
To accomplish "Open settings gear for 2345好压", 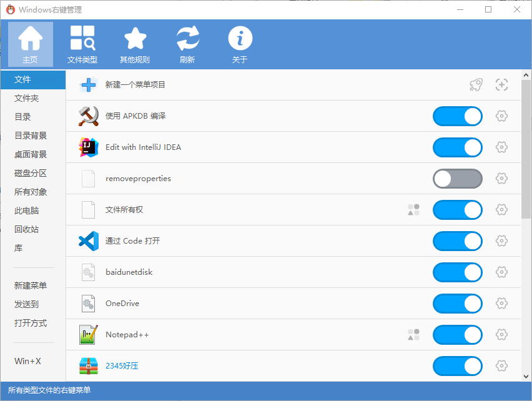I will point(501,366).
